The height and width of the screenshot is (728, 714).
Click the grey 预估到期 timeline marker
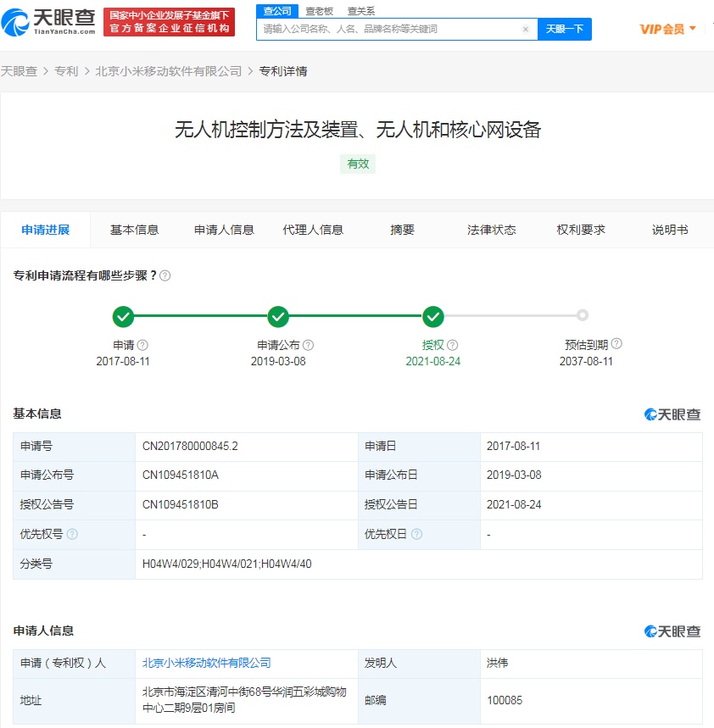coord(583,315)
